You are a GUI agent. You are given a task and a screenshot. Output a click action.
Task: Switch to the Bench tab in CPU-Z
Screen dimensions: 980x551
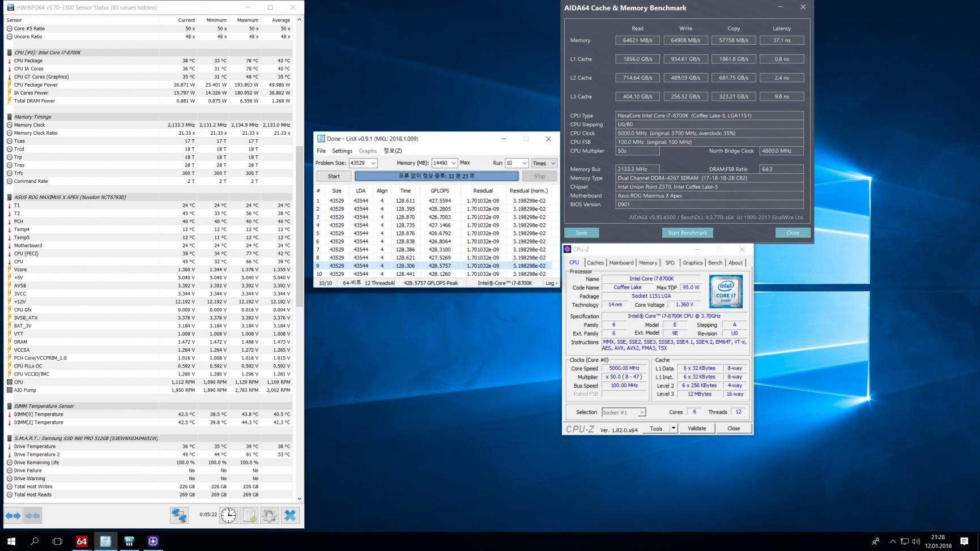(715, 263)
